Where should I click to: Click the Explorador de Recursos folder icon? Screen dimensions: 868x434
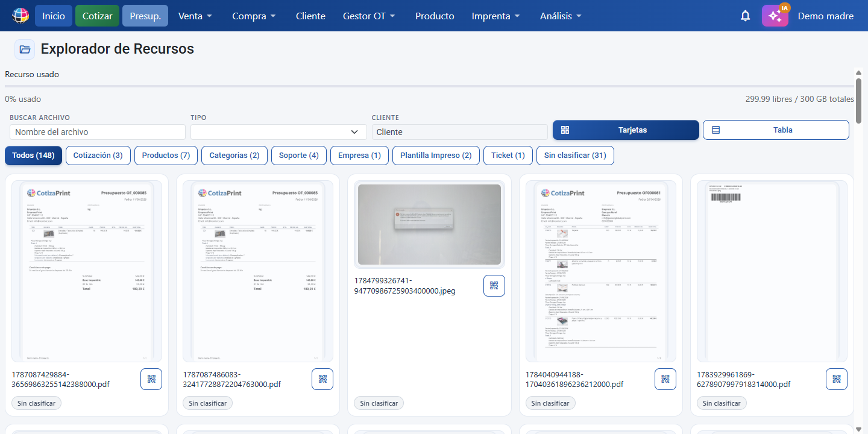(25, 49)
